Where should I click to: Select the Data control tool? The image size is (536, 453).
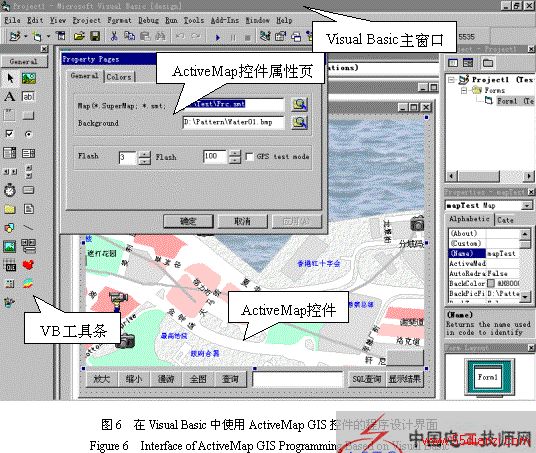point(28,246)
